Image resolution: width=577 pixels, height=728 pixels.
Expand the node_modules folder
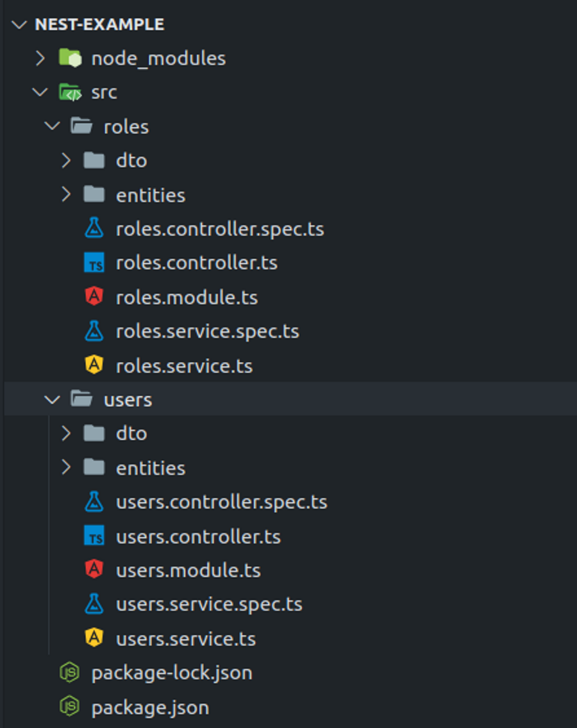40,58
